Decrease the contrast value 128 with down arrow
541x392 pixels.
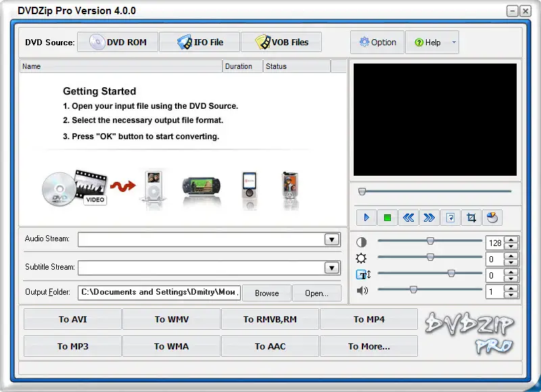[x=511, y=246]
